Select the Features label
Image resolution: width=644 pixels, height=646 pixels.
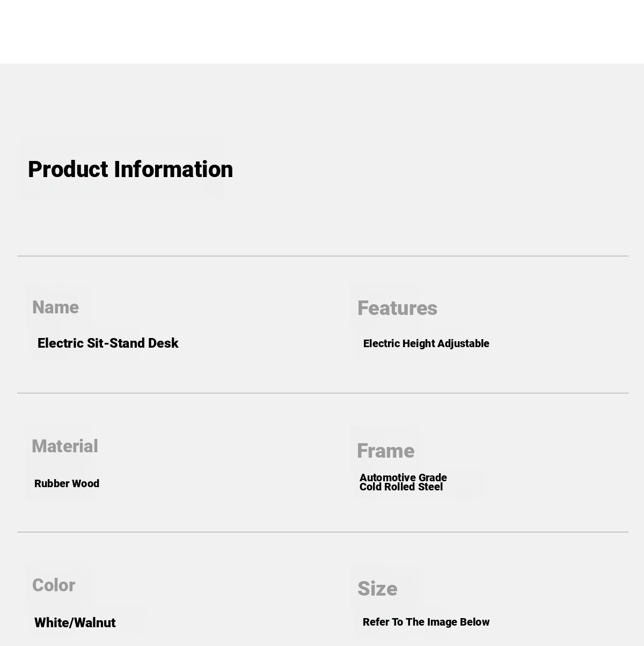(397, 309)
